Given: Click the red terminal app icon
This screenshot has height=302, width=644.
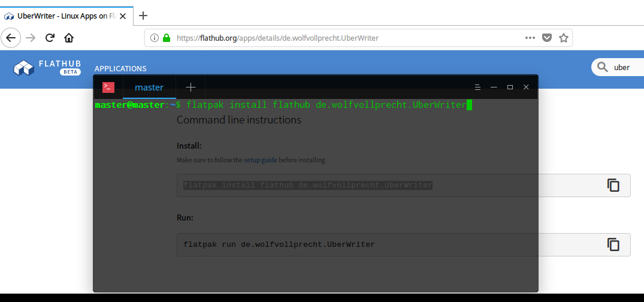Looking at the screenshot, I should [108, 87].
